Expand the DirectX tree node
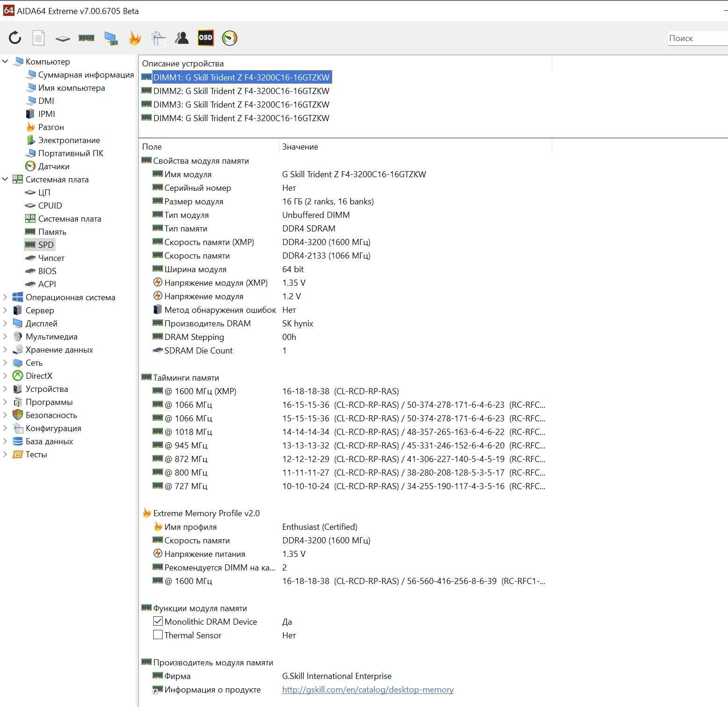This screenshot has width=728, height=707. tap(6, 375)
